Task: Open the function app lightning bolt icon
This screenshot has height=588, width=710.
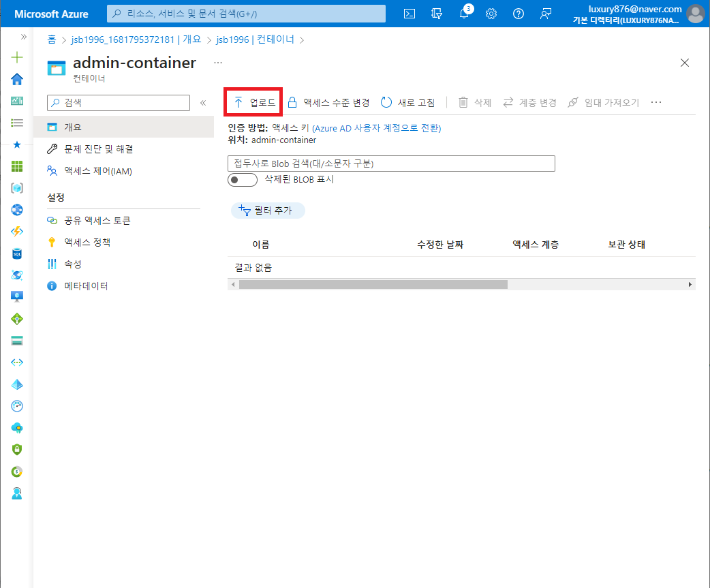Action: tap(17, 231)
